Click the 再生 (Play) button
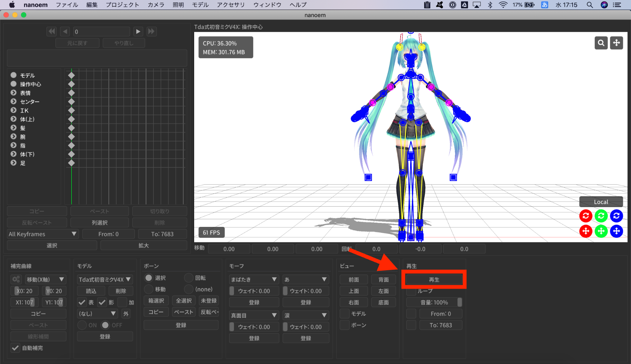The image size is (631, 364). click(433, 279)
